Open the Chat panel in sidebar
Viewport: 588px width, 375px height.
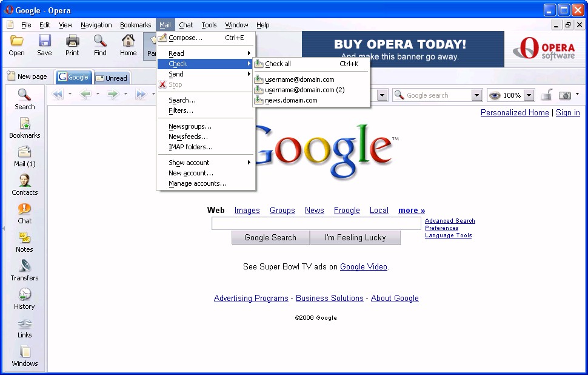[x=25, y=213]
